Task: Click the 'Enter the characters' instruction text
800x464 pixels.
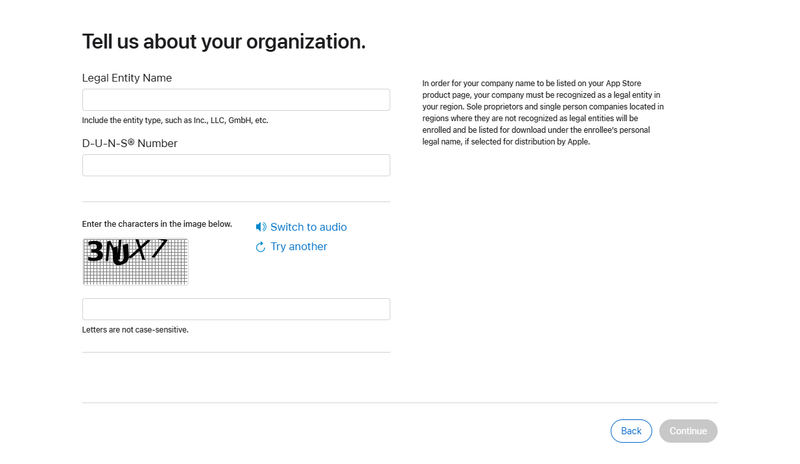Action: 157,224
